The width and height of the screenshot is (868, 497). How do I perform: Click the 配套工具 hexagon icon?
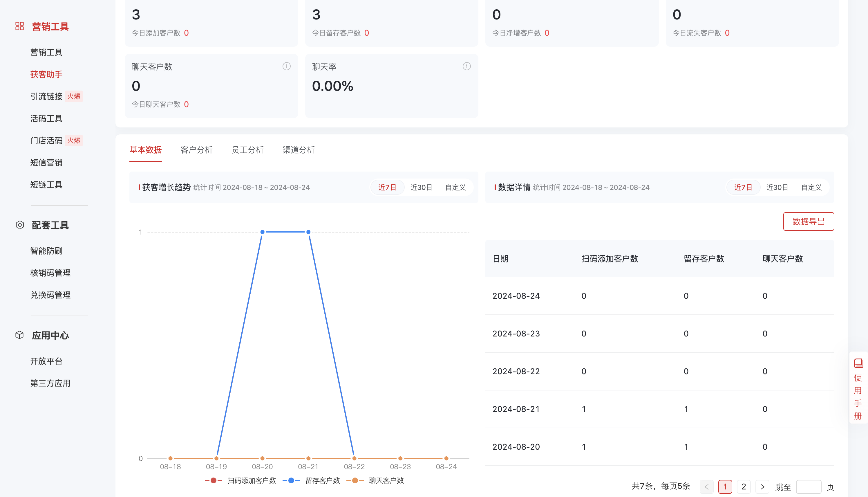(20, 225)
